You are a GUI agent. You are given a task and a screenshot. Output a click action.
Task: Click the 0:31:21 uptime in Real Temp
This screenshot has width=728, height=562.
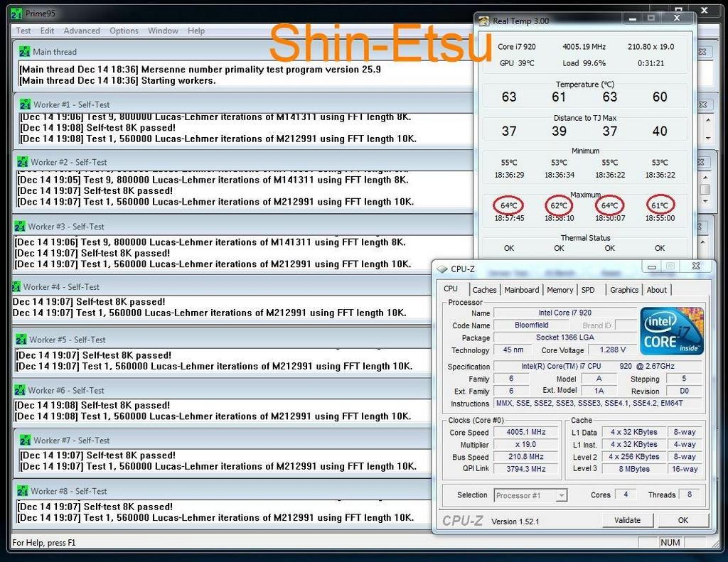point(651,63)
